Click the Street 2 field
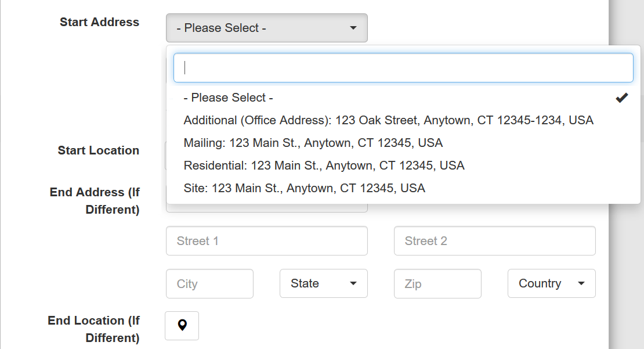The image size is (644, 349). (x=494, y=240)
